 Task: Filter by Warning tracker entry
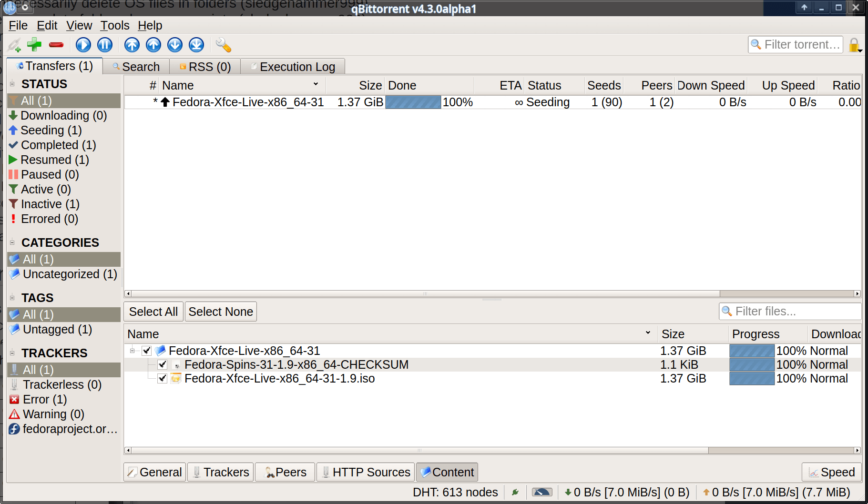pos(64,414)
